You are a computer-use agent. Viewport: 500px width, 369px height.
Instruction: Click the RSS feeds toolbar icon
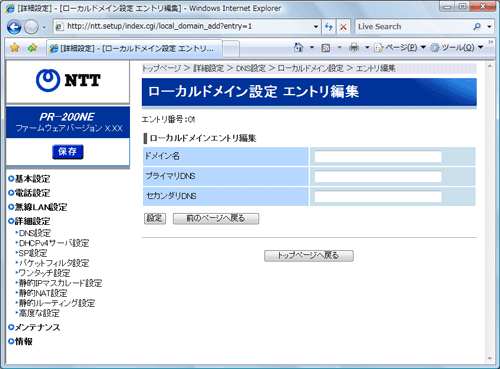click(326, 48)
